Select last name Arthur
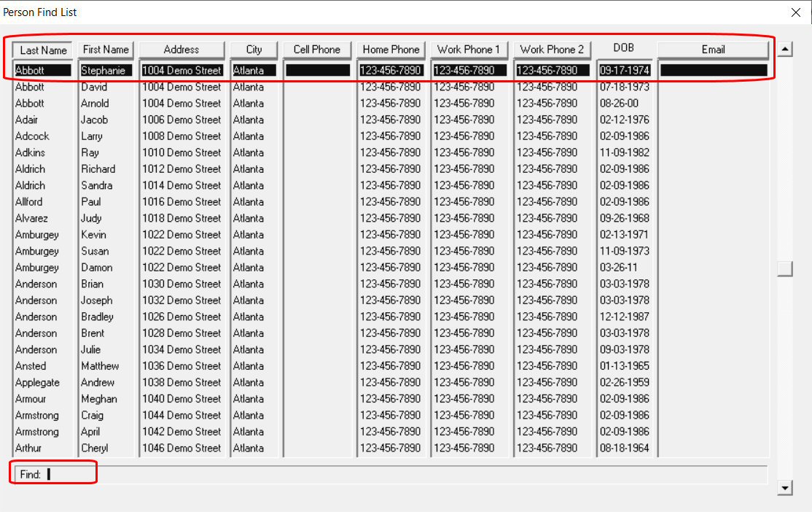Image resolution: width=812 pixels, height=512 pixels. pos(28,449)
